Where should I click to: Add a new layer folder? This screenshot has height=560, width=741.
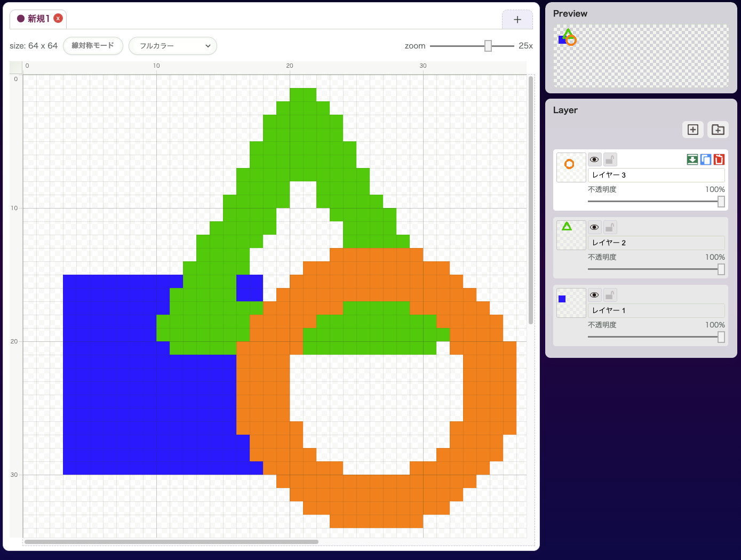pos(718,130)
